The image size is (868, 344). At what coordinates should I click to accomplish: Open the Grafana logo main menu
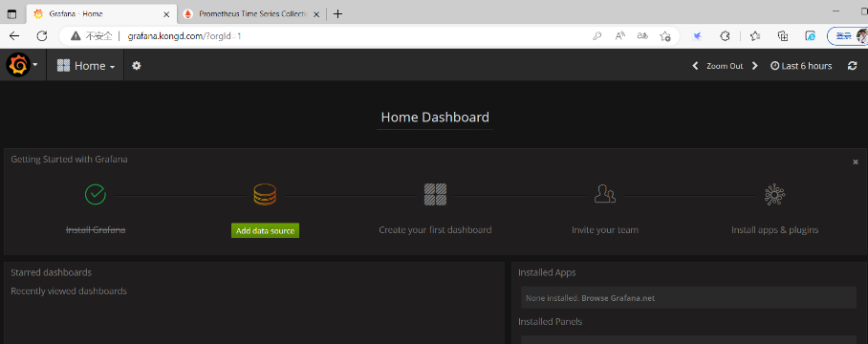tap(22, 65)
